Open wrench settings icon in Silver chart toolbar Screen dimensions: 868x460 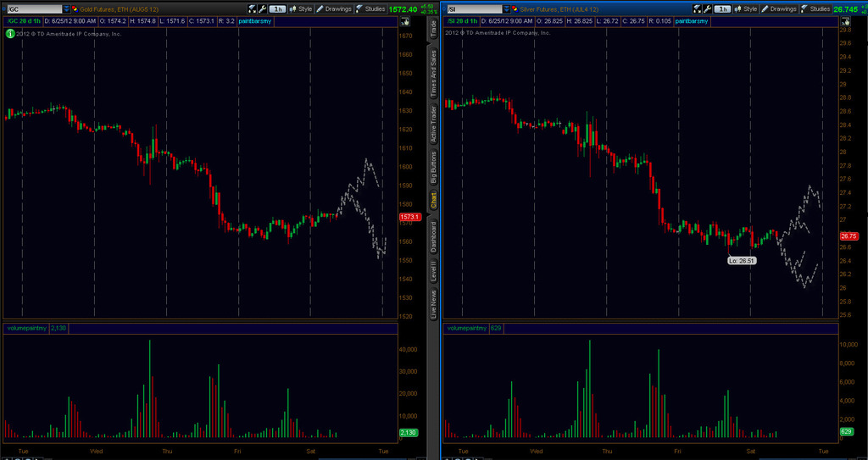point(708,8)
